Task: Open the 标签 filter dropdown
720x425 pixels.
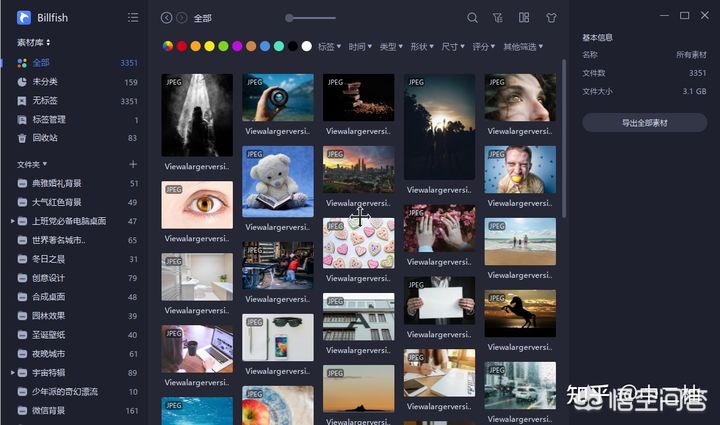Action: (x=329, y=46)
